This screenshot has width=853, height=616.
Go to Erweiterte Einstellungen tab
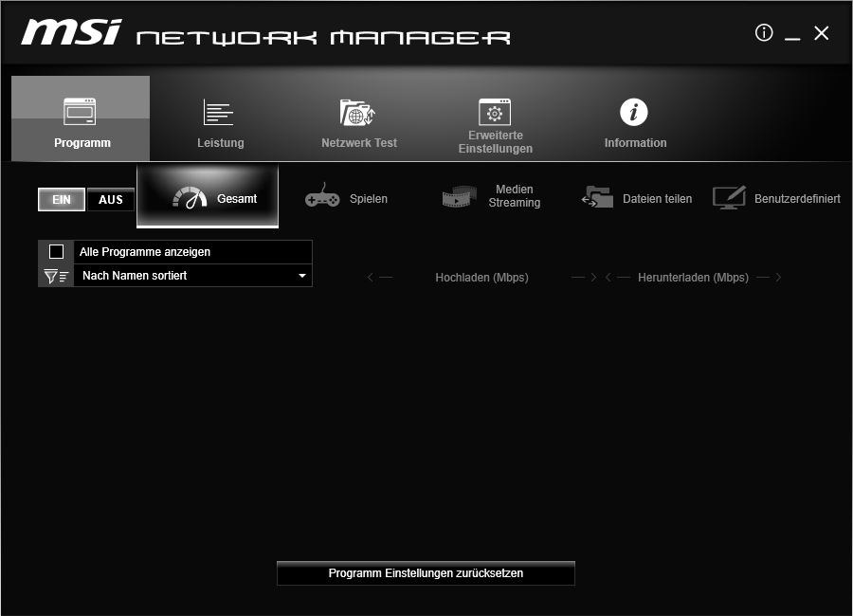tap(495, 125)
